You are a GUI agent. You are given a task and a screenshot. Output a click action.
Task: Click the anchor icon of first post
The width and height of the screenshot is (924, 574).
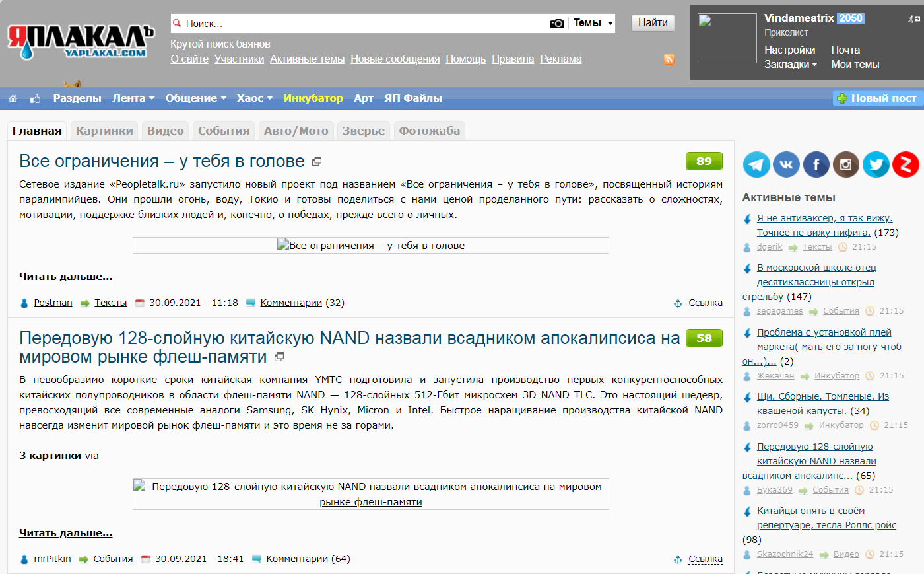[x=678, y=303]
